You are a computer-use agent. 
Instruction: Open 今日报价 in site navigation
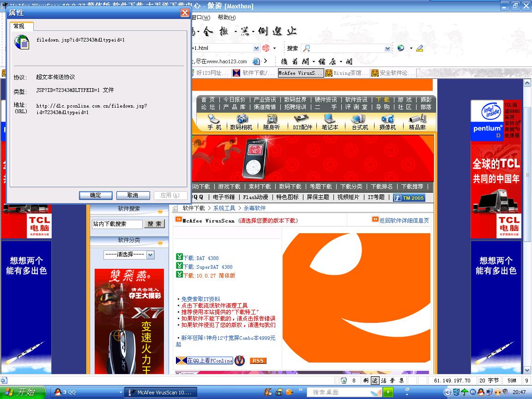point(234,100)
